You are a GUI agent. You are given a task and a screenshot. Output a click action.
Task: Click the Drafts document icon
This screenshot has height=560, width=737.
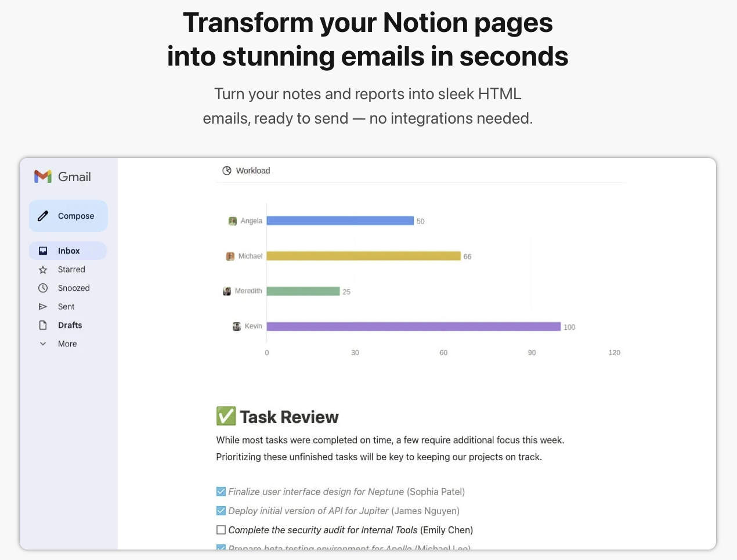click(x=43, y=325)
